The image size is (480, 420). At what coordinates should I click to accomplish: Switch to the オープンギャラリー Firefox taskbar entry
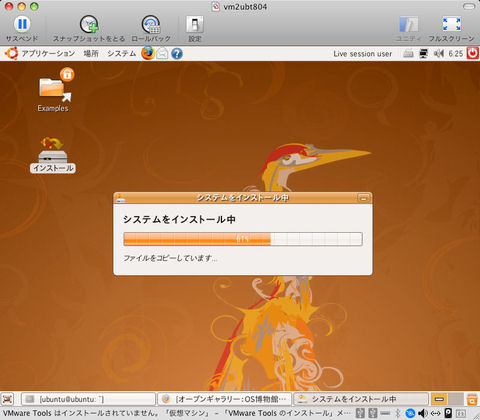click(x=224, y=399)
